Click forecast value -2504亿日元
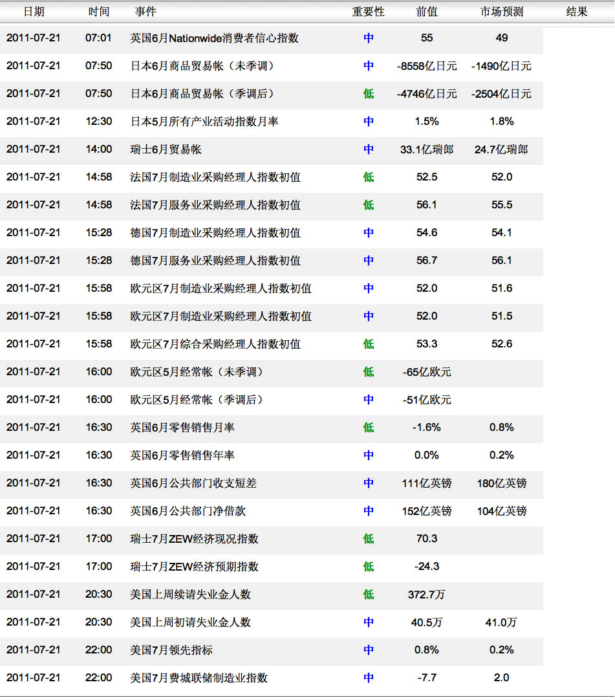 pyautogui.click(x=502, y=94)
